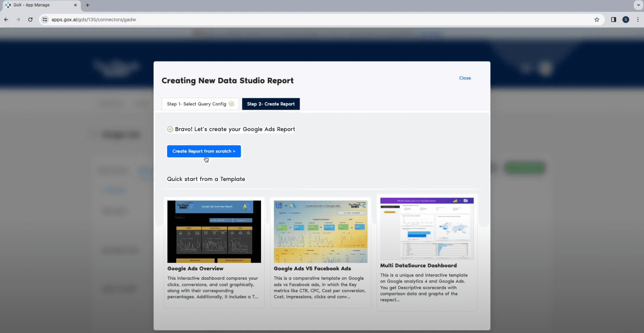644x333 pixels.
Task: Click Create Report from scratch button
Action: [204, 151]
